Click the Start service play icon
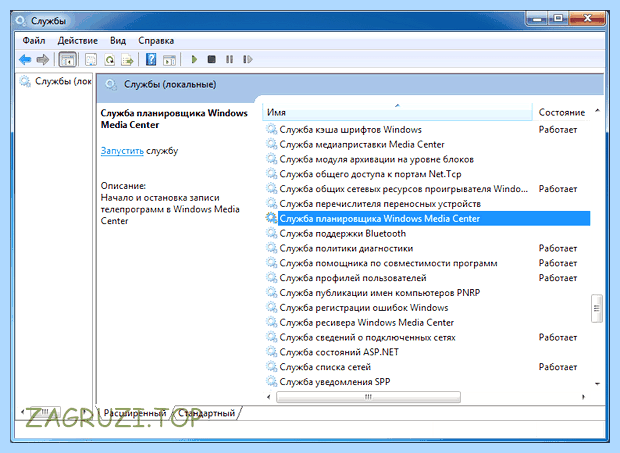The width and height of the screenshot is (620, 453). pyautogui.click(x=194, y=59)
